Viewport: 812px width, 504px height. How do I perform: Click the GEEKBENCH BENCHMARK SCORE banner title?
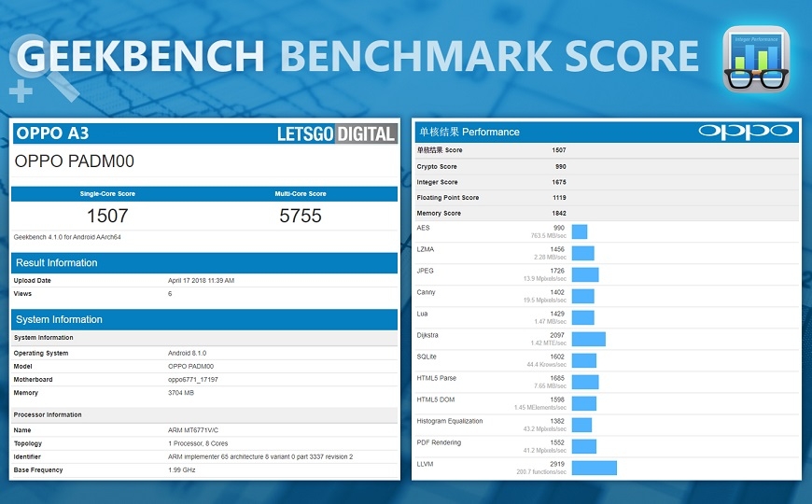tap(357, 56)
